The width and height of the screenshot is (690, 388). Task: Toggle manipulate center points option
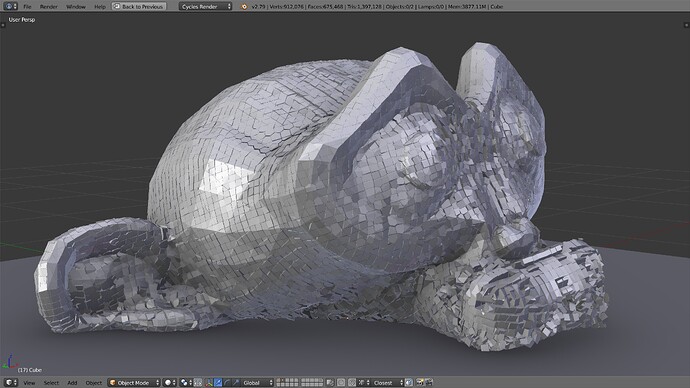click(x=198, y=383)
